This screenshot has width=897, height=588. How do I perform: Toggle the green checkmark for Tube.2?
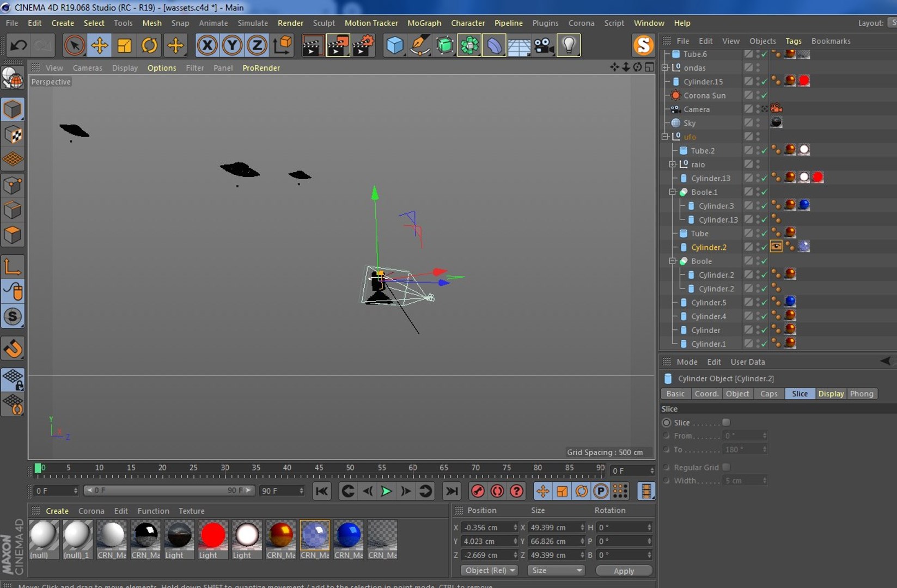tap(765, 151)
